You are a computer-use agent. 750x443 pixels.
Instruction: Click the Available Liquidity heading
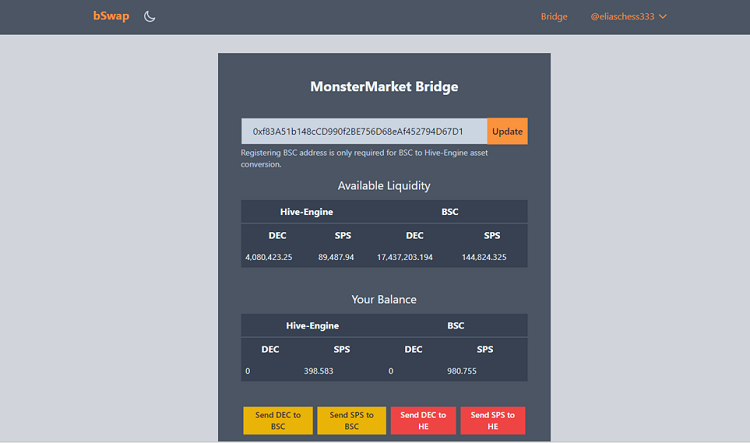pyautogui.click(x=384, y=186)
